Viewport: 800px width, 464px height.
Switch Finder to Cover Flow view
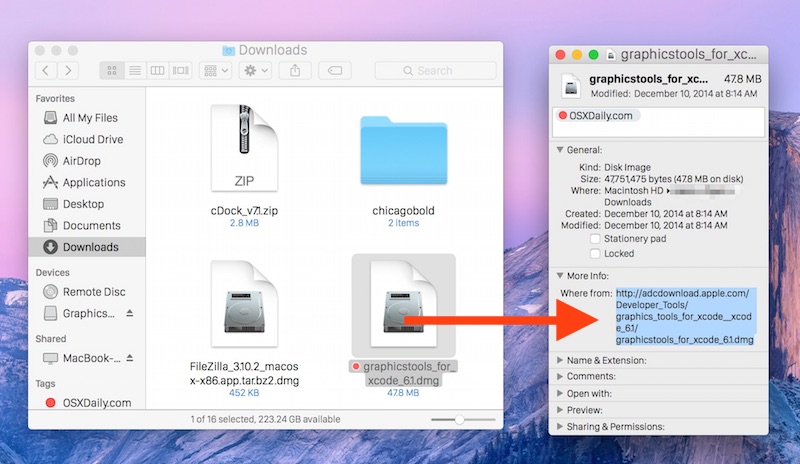pos(181,70)
